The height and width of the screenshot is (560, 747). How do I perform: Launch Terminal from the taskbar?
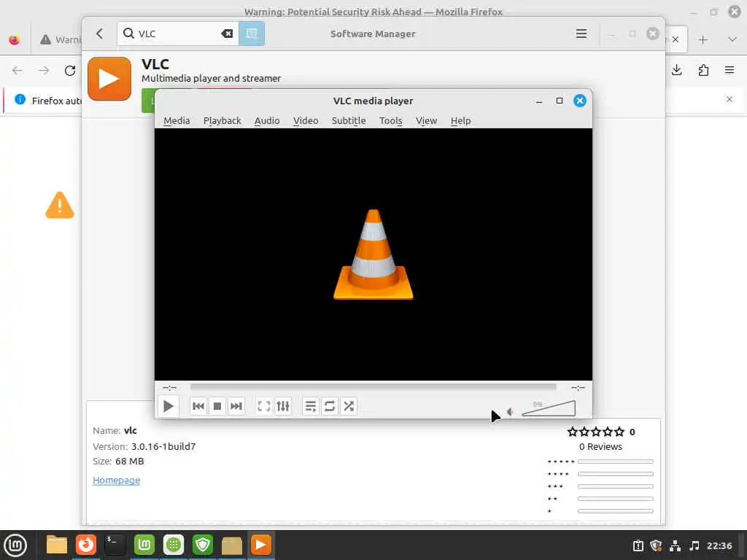115,545
